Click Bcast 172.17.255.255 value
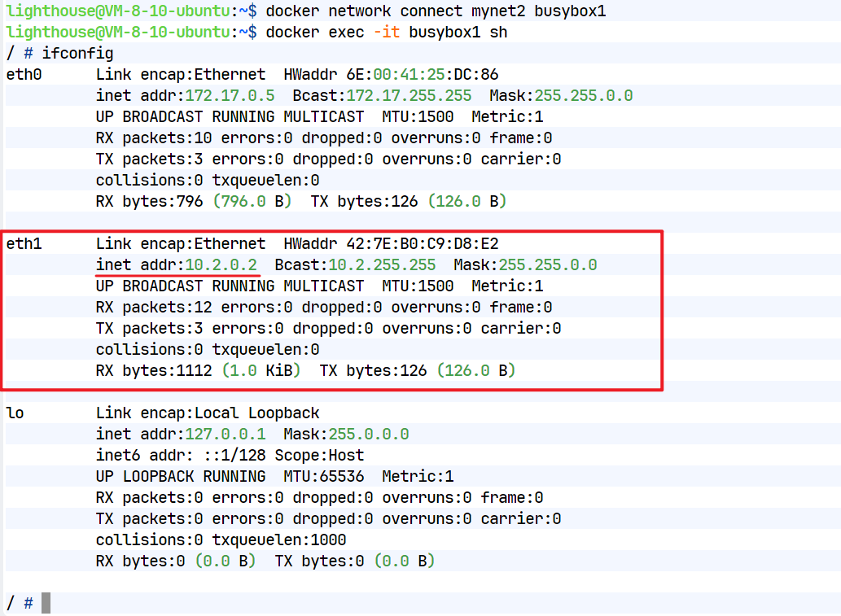The width and height of the screenshot is (841, 616). 409,95
